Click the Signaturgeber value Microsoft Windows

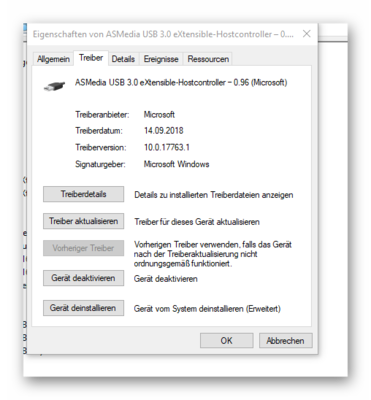[x=176, y=164]
